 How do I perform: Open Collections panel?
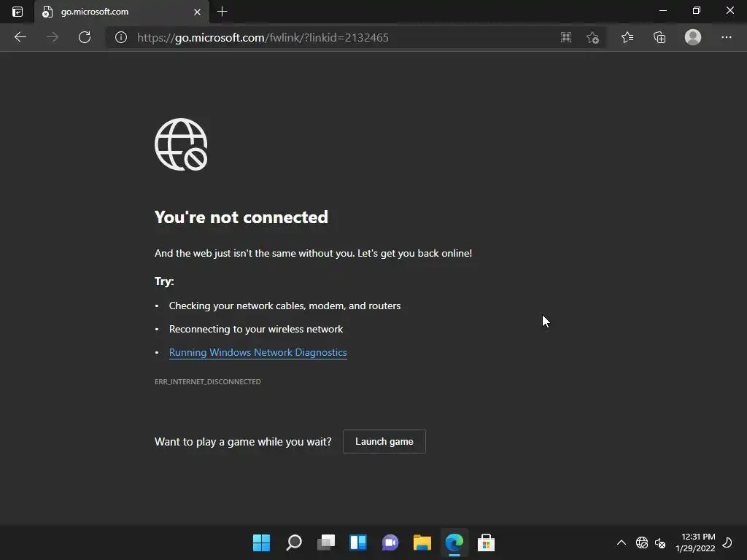pos(659,37)
